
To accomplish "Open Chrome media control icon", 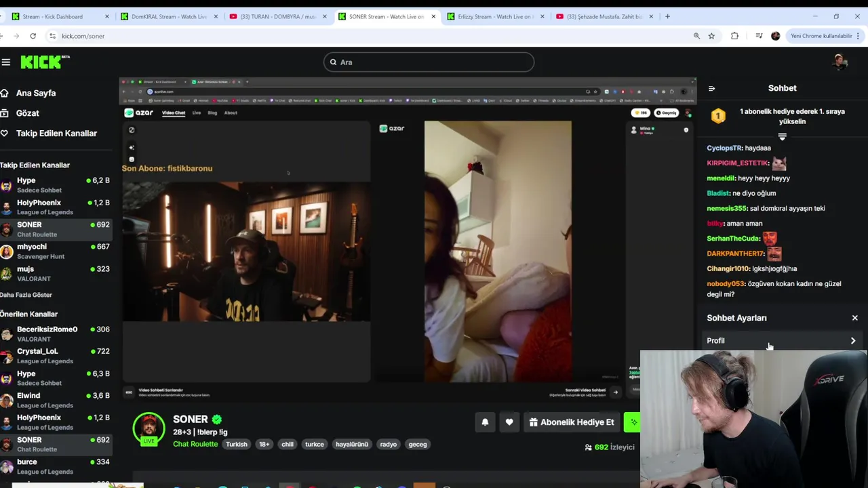I will (759, 36).
